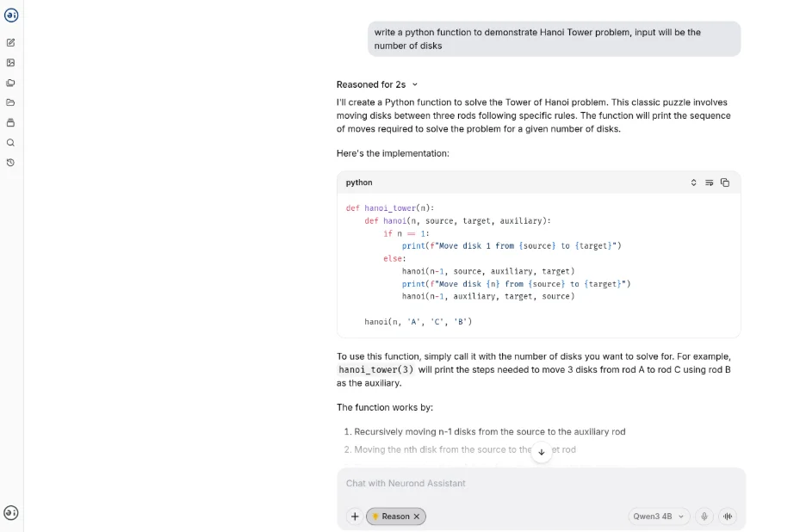Open chat history clock icon
Image resolution: width=806 pixels, height=532 pixels.
coord(11,163)
